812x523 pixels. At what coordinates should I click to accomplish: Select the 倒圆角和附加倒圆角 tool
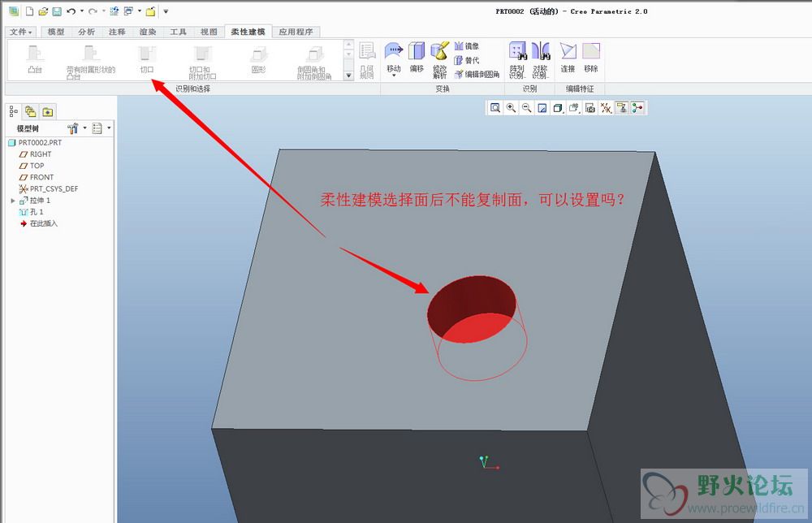[314, 63]
